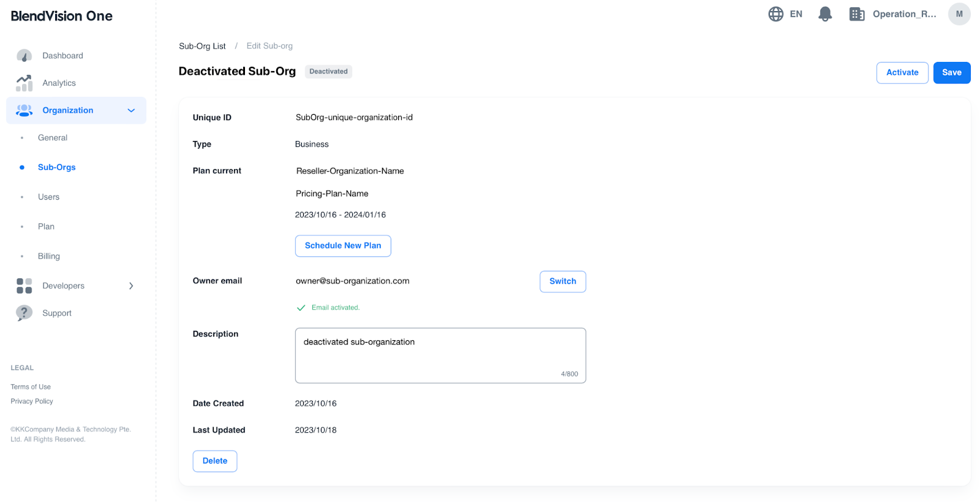Open the EN language dropdown

[796, 14]
